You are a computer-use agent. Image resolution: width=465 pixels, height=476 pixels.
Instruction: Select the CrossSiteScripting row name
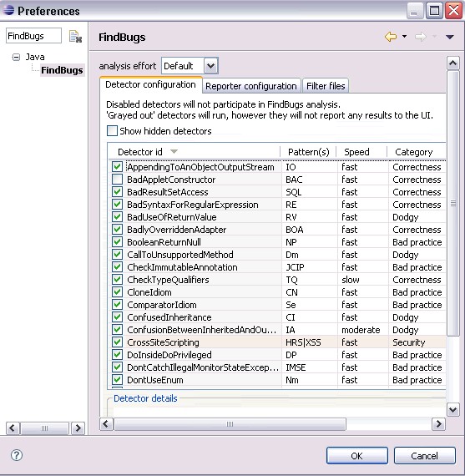click(163, 342)
